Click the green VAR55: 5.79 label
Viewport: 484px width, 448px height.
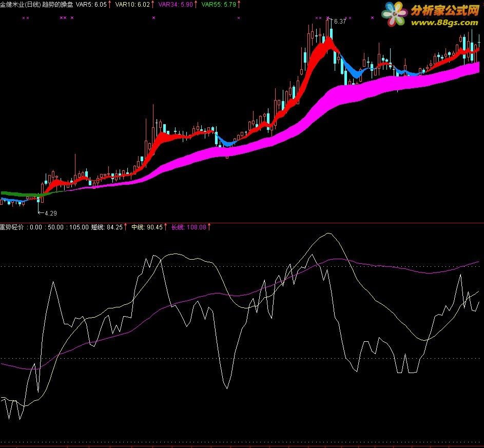tap(219, 4)
